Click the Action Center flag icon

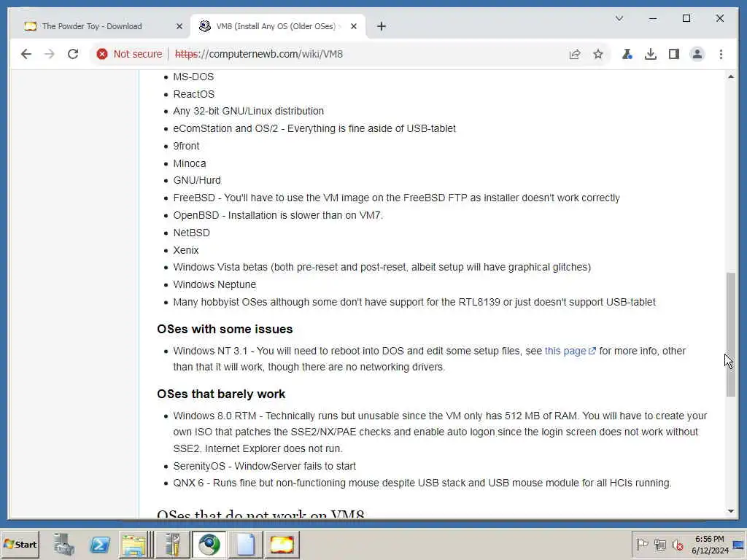pyautogui.click(x=642, y=544)
